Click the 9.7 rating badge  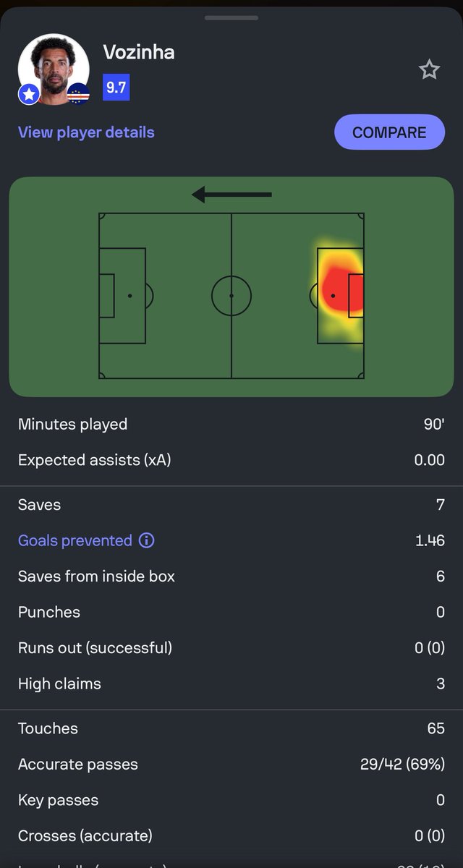116,88
